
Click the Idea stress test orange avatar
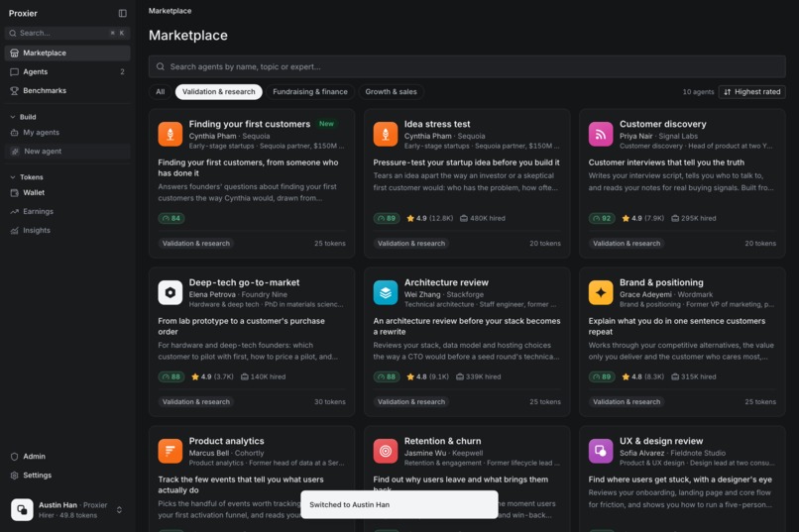386,134
